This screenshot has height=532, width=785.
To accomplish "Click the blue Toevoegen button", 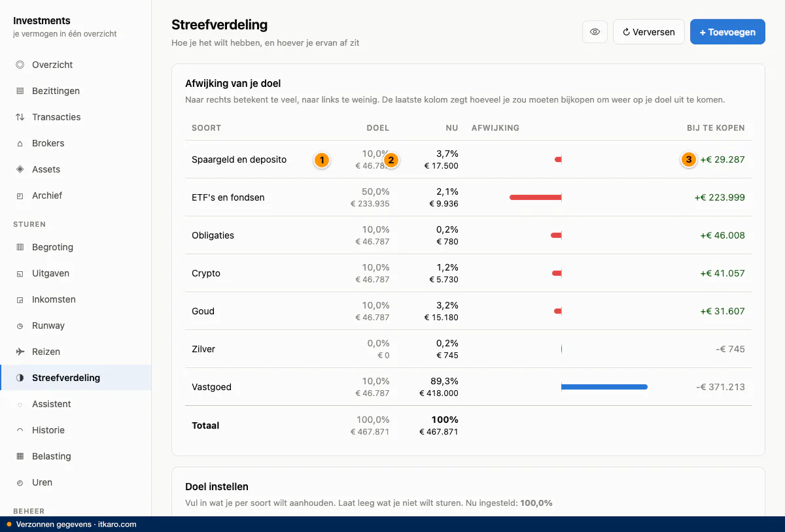I will click(727, 31).
